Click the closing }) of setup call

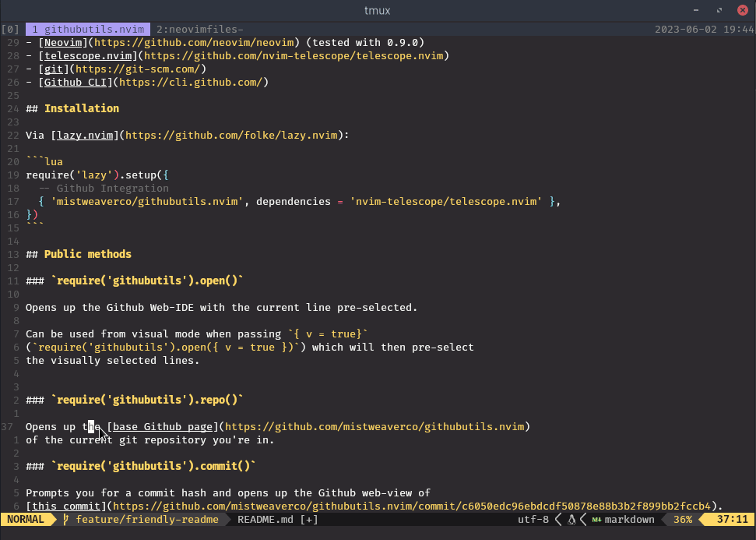pyautogui.click(x=32, y=215)
